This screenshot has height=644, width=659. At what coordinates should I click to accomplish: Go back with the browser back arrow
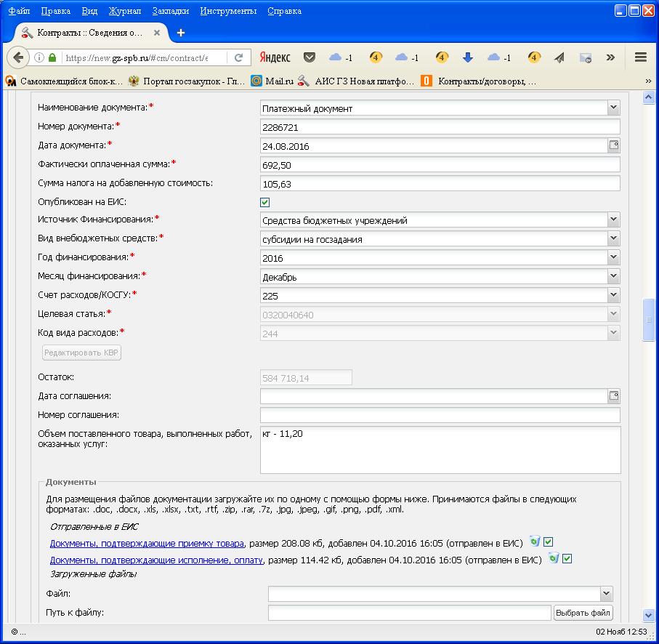(x=18, y=57)
